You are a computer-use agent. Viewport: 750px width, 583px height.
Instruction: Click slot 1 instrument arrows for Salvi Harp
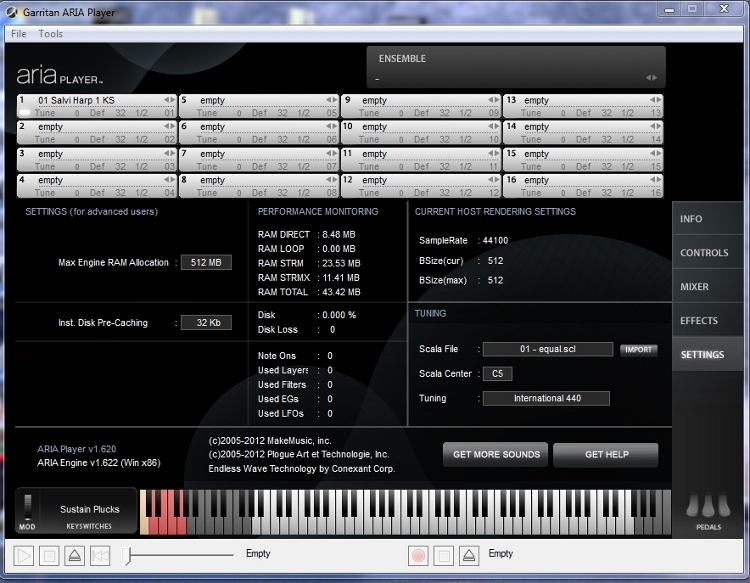tap(169, 99)
